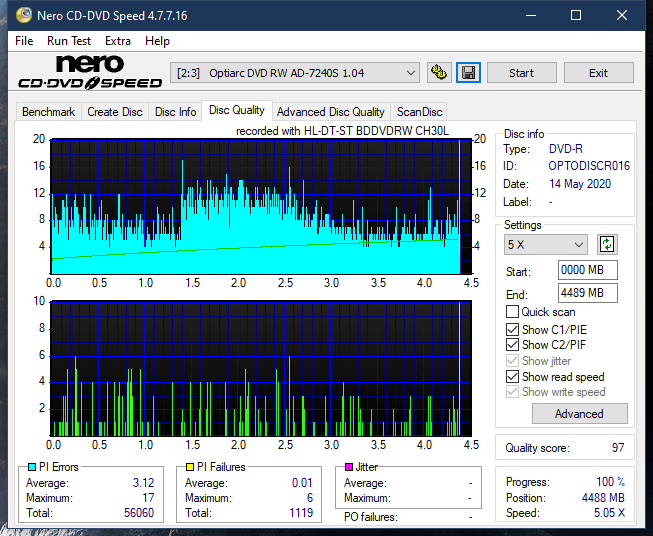Click PI Errors total 56060
The width and height of the screenshot is (653, 536).
[x=139, y=513]
